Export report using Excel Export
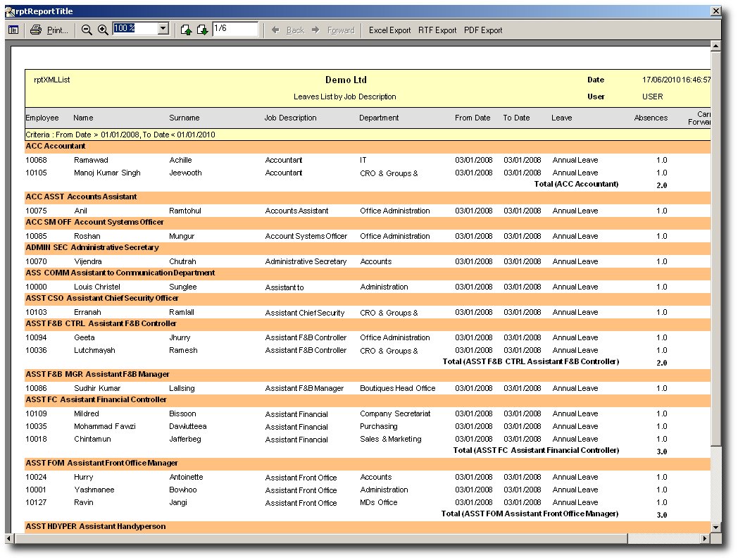The image size is (738, 560). tap(389, 30)
